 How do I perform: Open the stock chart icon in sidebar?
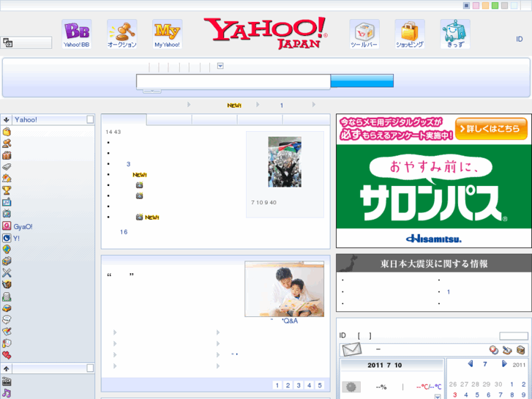coord(7,202)
